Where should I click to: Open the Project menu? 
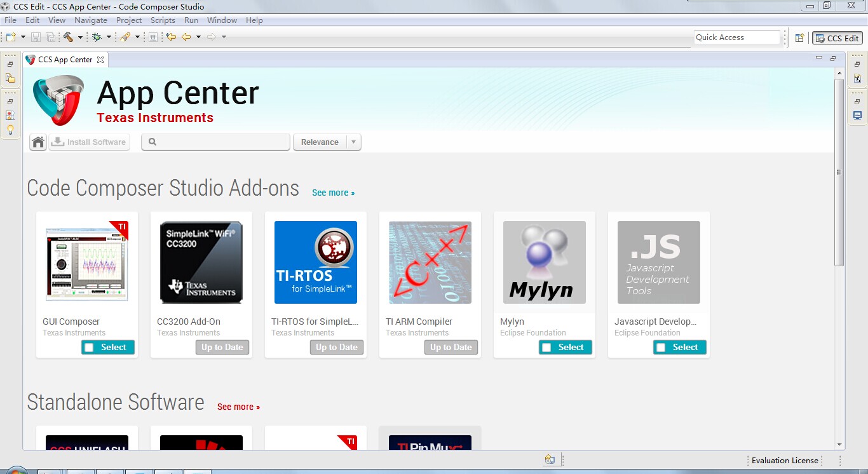tap(129, 20)
